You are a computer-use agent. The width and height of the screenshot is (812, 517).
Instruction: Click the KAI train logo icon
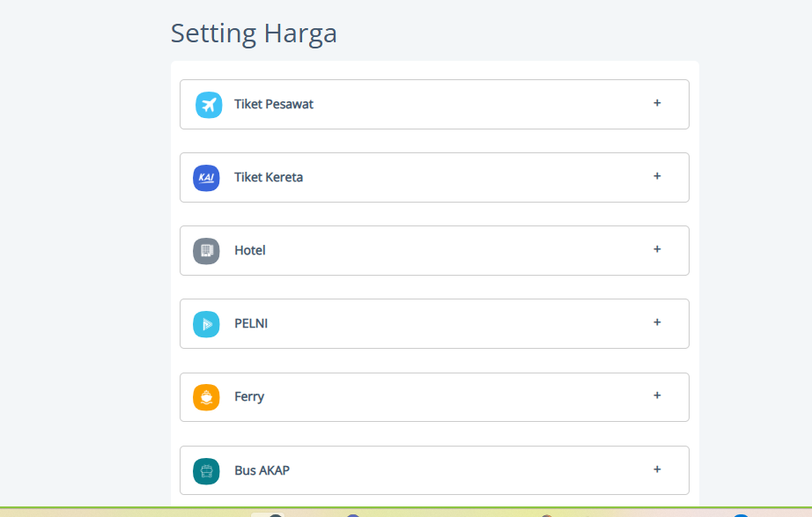[x=206, y=178]
